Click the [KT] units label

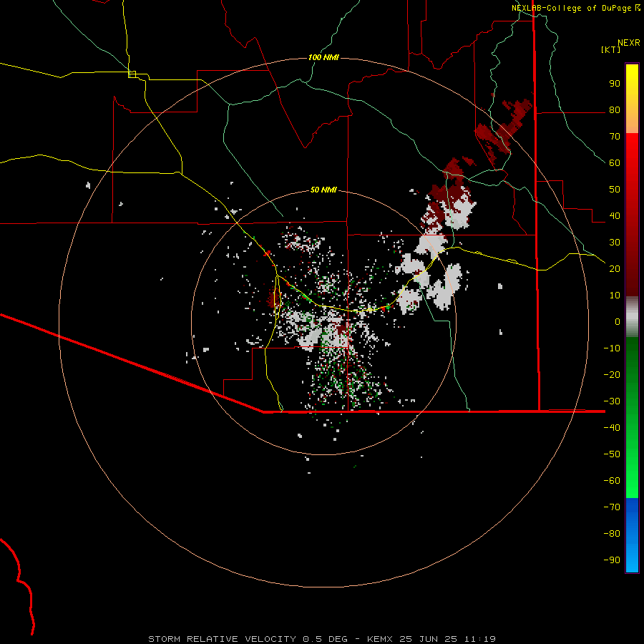(x=611, y=49)
